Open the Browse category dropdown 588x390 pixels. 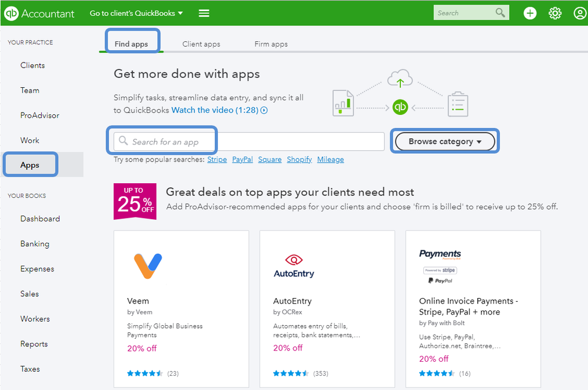[x=445, y=141]
